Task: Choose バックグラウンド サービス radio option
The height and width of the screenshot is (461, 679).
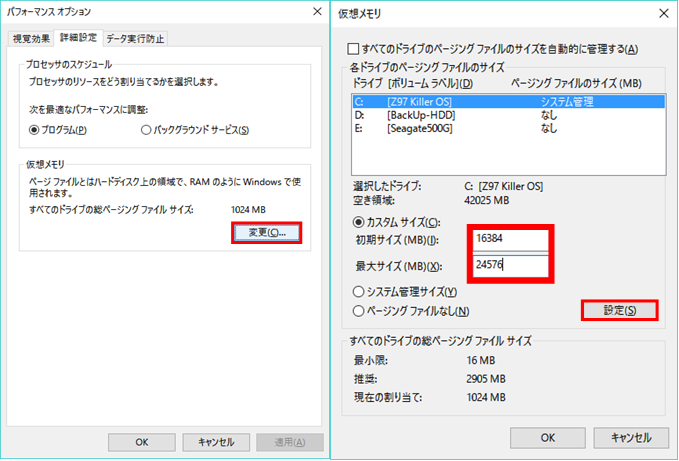Action: click(x=147, y=130)
